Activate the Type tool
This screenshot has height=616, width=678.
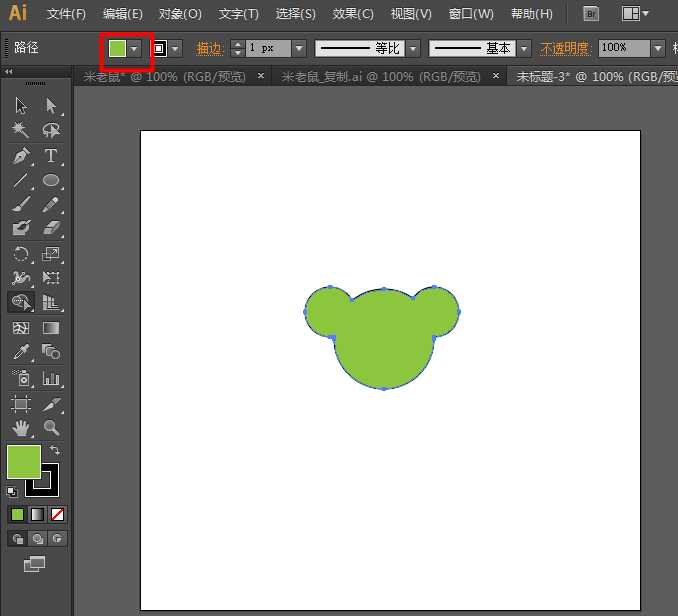pos(51,156)
